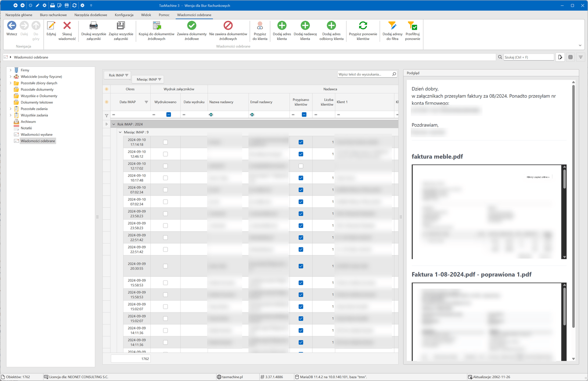Uncheck Przypisano klientów for 2024-09-09 20:30:55 row
Screen dimensions: 588x381
coord(301,266)
